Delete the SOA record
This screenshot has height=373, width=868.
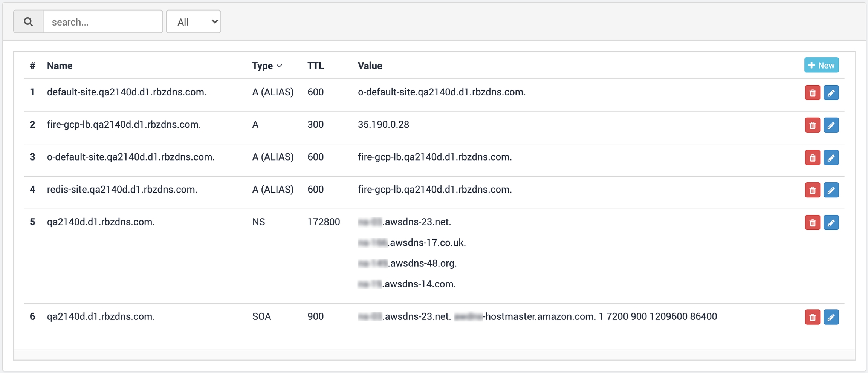click(812, 317)
